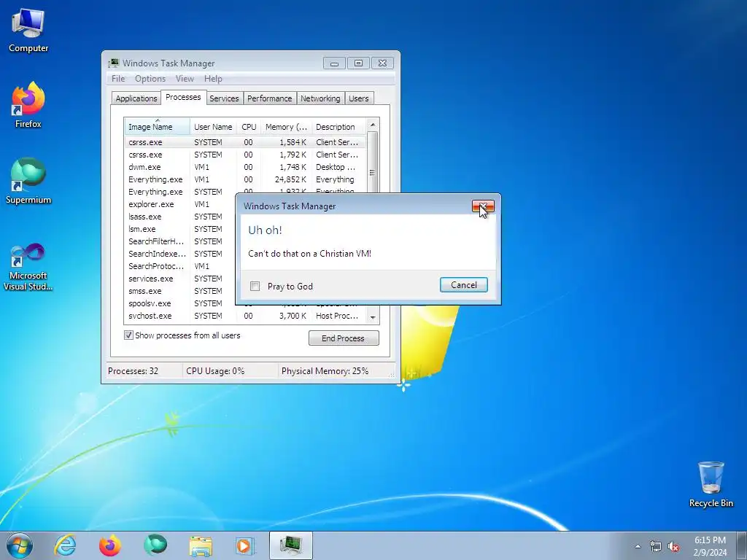The width and height of the screenshot is (747, 560).
Task: Open the Recycle Bin
Action: (711, 484)
